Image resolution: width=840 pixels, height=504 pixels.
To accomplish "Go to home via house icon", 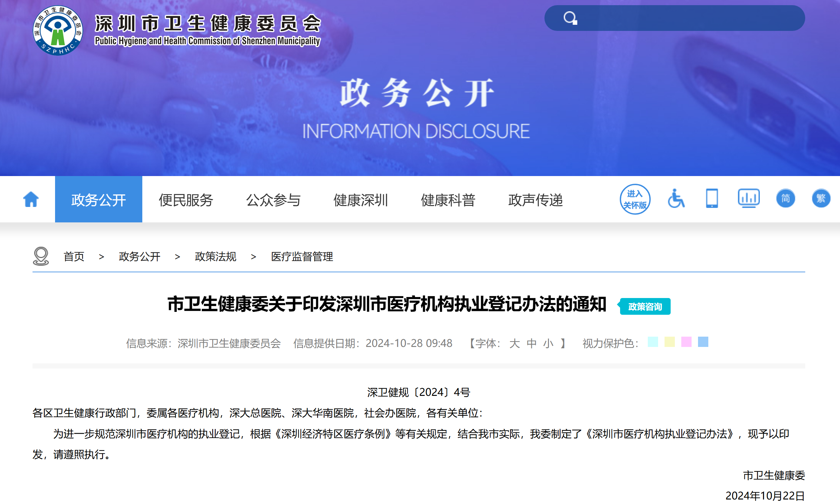I will (x=31, y=199).
